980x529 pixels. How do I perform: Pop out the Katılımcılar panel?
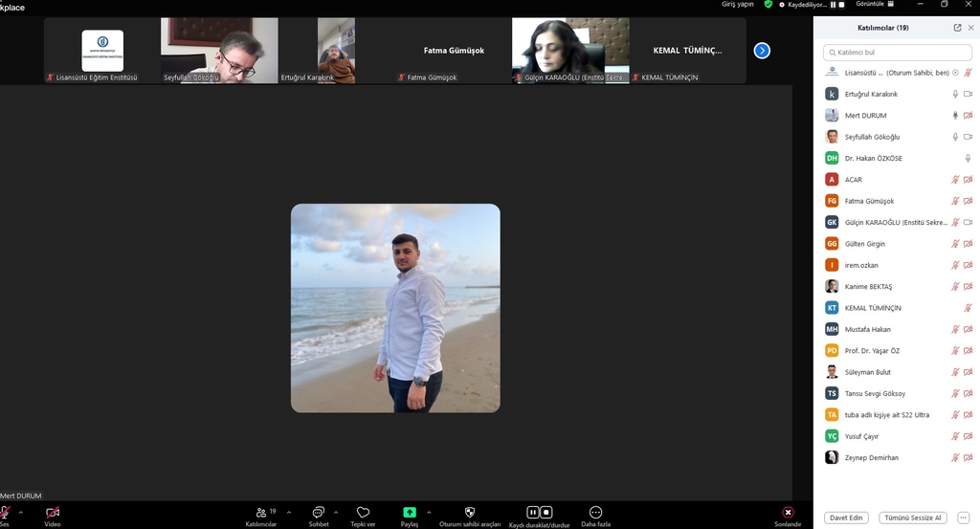(957, 28)
